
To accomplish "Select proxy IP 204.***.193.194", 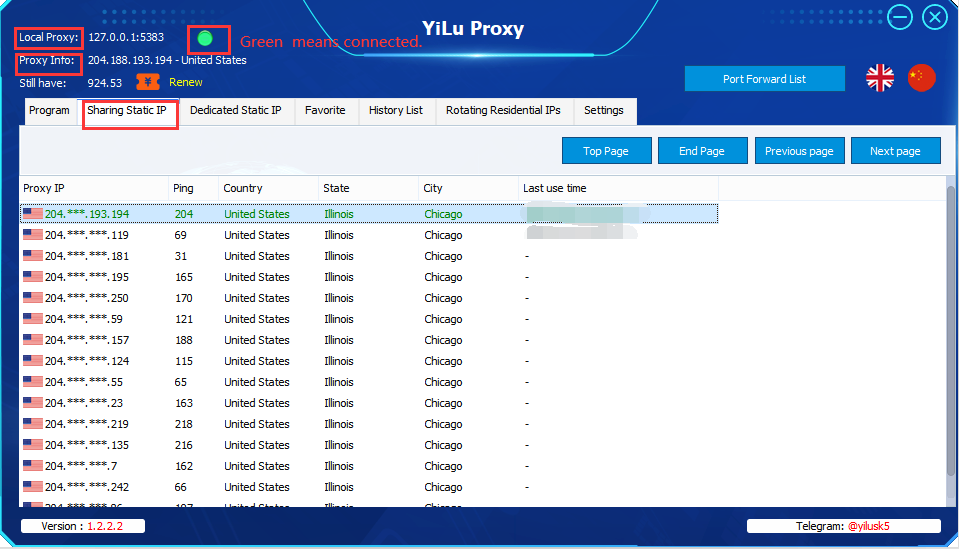I will [87, 214].
